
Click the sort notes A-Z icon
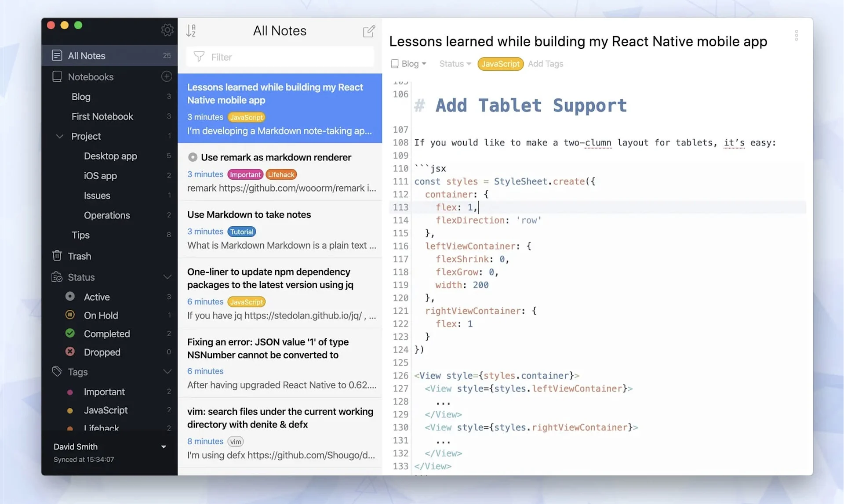pyautogui.click(x=191, y=30)
